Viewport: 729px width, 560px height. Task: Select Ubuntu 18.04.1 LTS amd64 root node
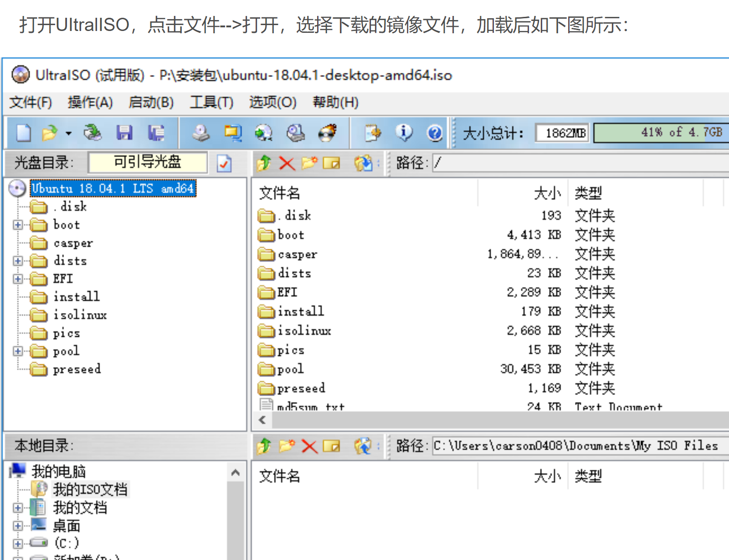[x=113, y=188]
